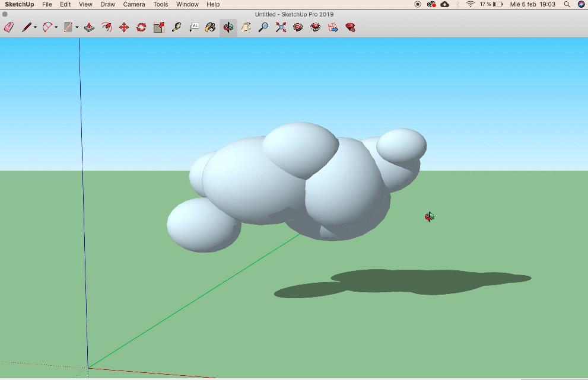Open the Window menu

pos(187,5)
